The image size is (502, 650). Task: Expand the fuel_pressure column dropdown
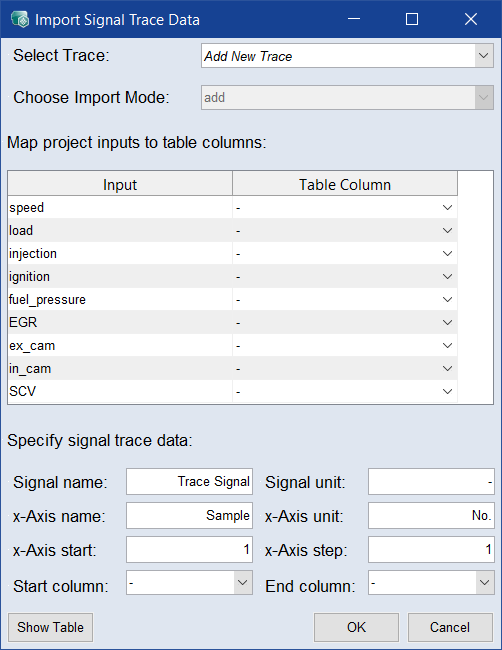344,299
